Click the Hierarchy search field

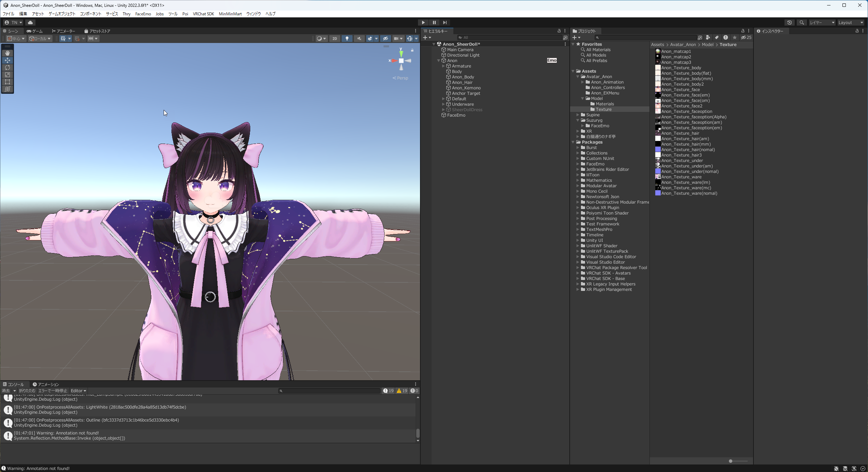509,38
